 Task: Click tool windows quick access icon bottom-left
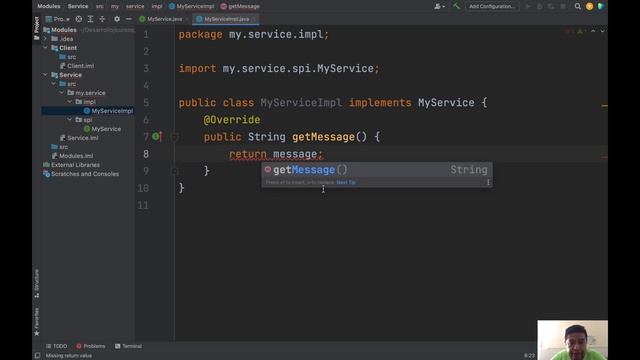tap(37, 356)
